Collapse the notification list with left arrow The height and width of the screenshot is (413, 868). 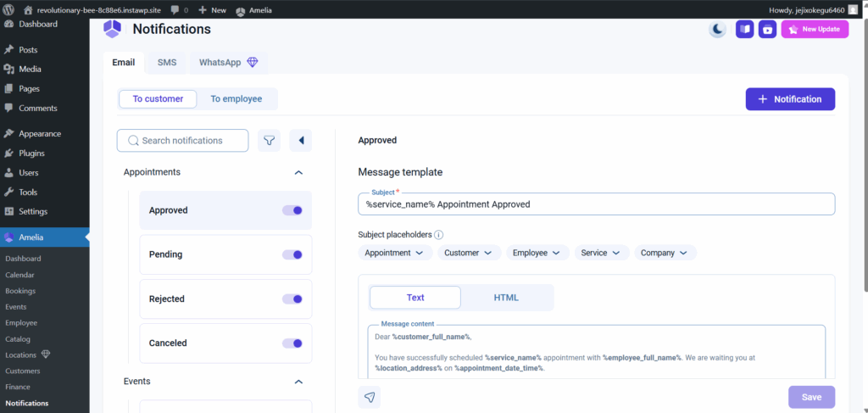click(x=301, y=141)
